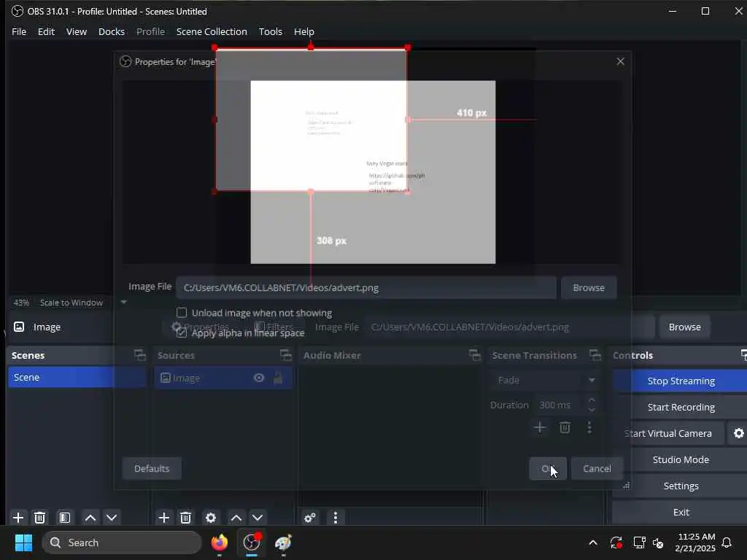This screenshot has height=560, width=747.
Task: Click the Duration 300 ms field
Action: coord(560,405)
